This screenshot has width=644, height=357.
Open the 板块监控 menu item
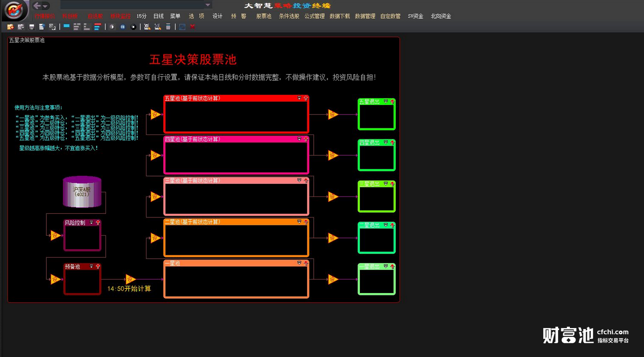click(120, 16)
